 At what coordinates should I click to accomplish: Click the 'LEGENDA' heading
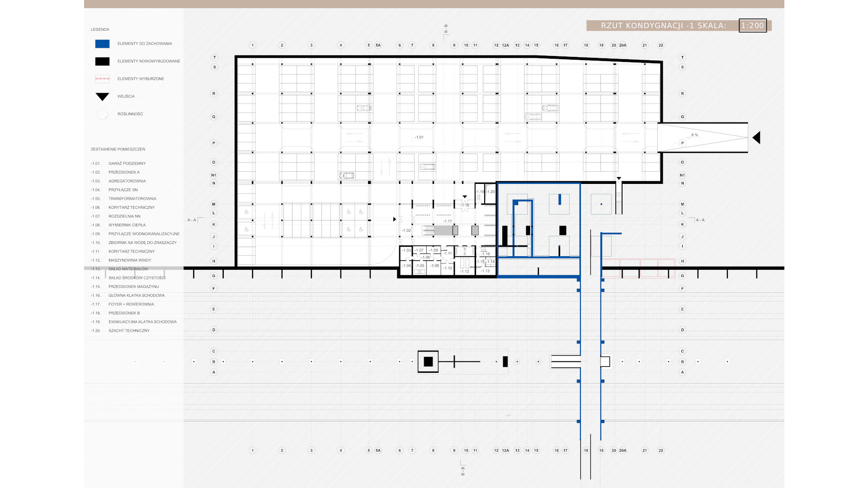100,30
